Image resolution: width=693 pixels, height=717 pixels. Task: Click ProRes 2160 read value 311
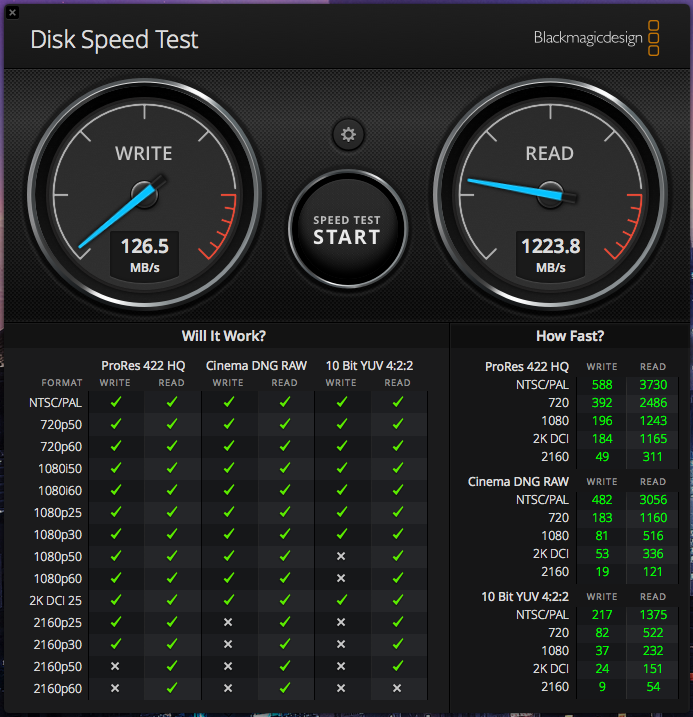(x=652, y=457)
